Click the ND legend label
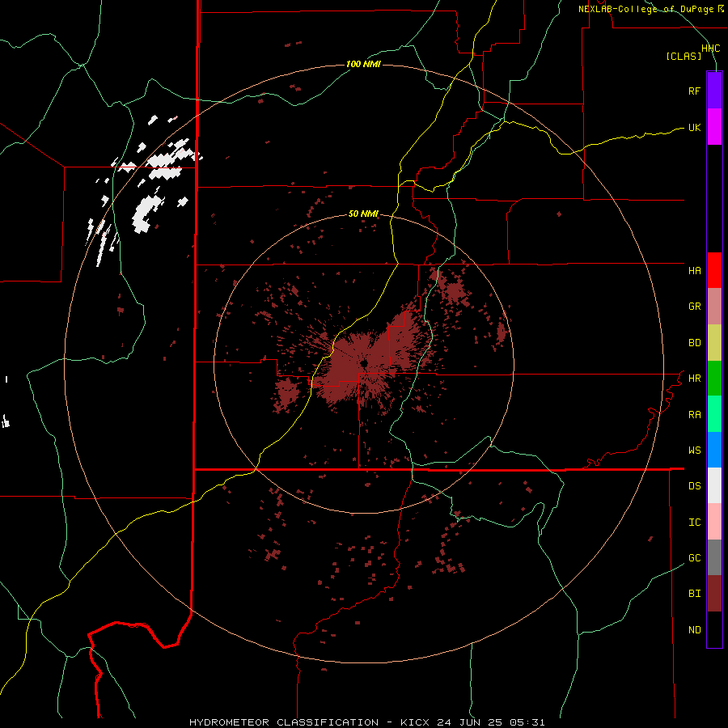 click(x=694, y=629)
